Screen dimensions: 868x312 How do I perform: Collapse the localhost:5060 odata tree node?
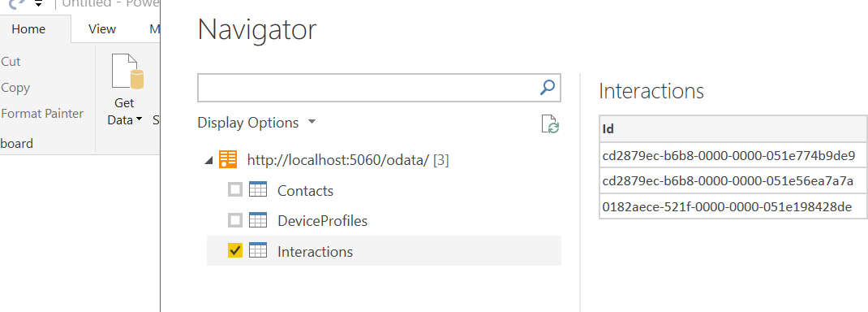(208, 161)
